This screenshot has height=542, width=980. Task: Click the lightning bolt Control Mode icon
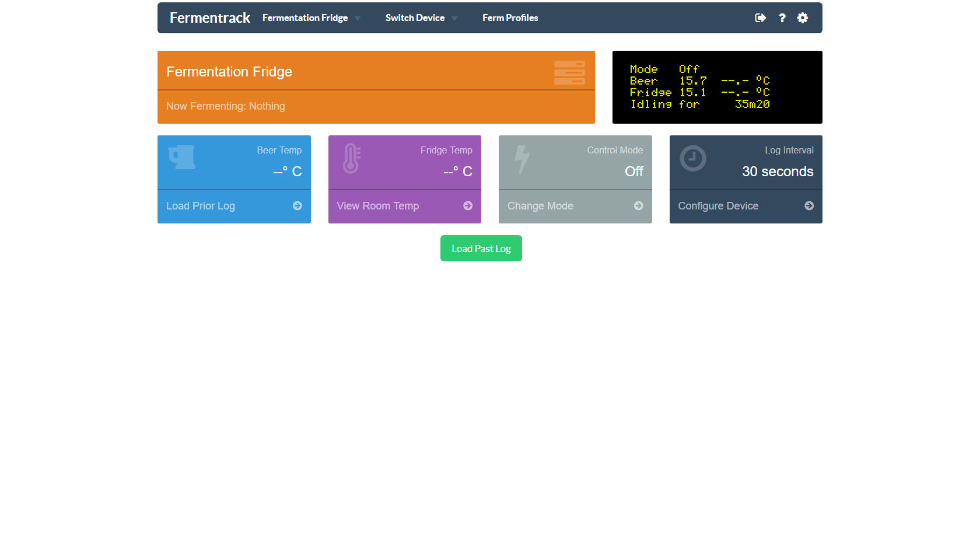[522, 159]
